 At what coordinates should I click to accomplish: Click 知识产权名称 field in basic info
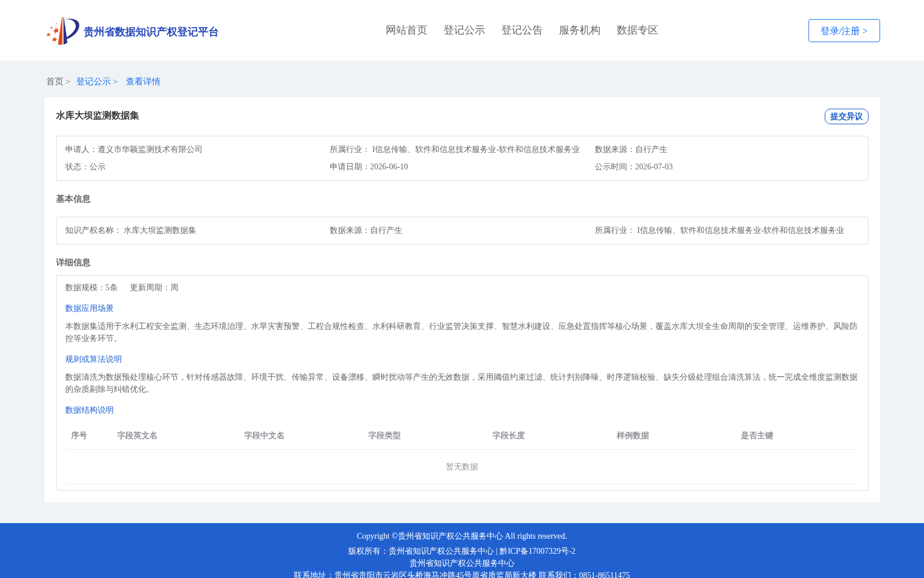(131, 230)
